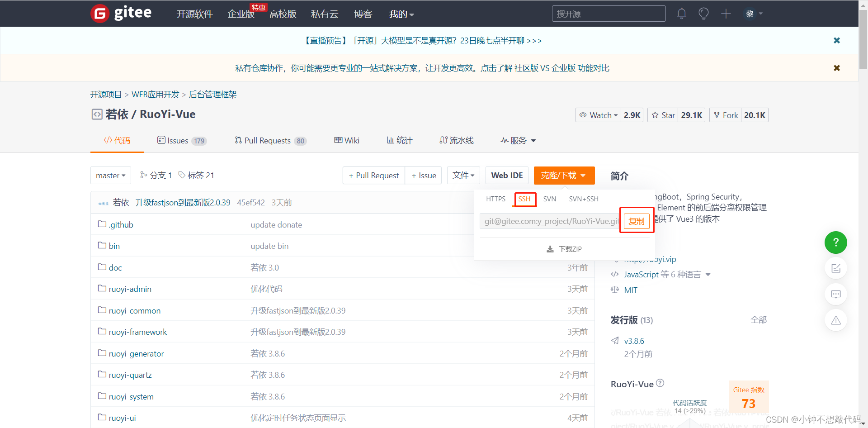The image size is (868, 428).
Task: Click the floating chat message icon
Action: pos(836,294)
